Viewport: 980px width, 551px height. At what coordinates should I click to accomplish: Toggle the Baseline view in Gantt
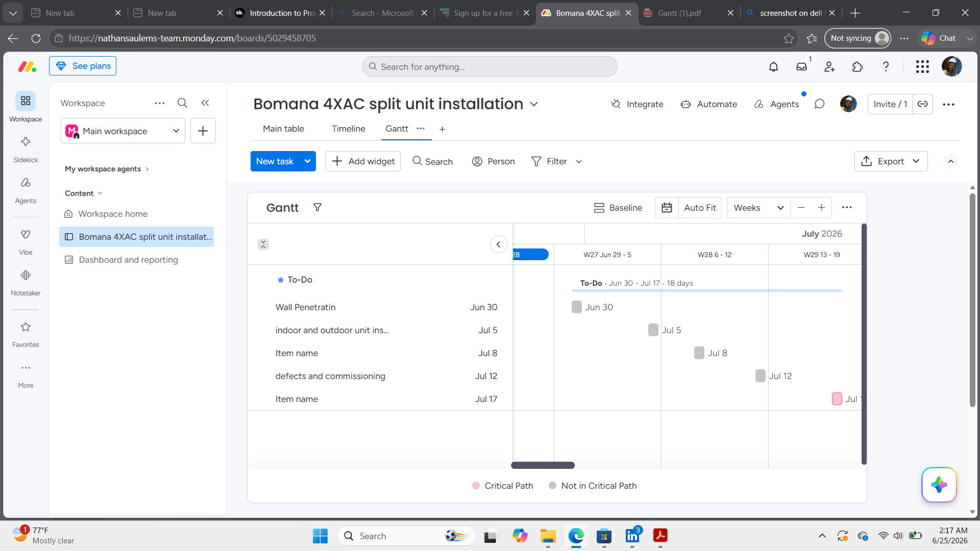(618, 208)
